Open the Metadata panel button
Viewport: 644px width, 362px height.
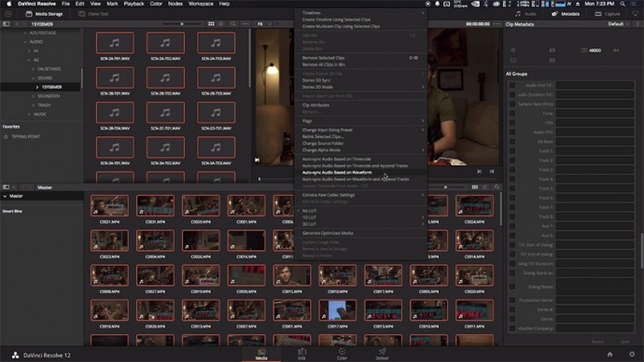(566, 14)
